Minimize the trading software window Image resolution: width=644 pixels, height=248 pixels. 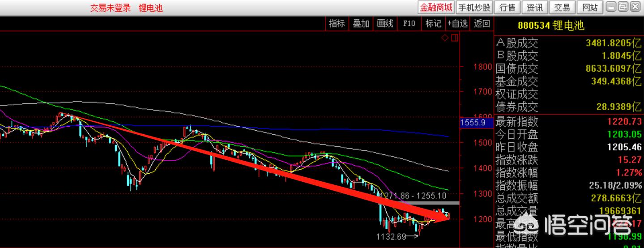point(611,7)
